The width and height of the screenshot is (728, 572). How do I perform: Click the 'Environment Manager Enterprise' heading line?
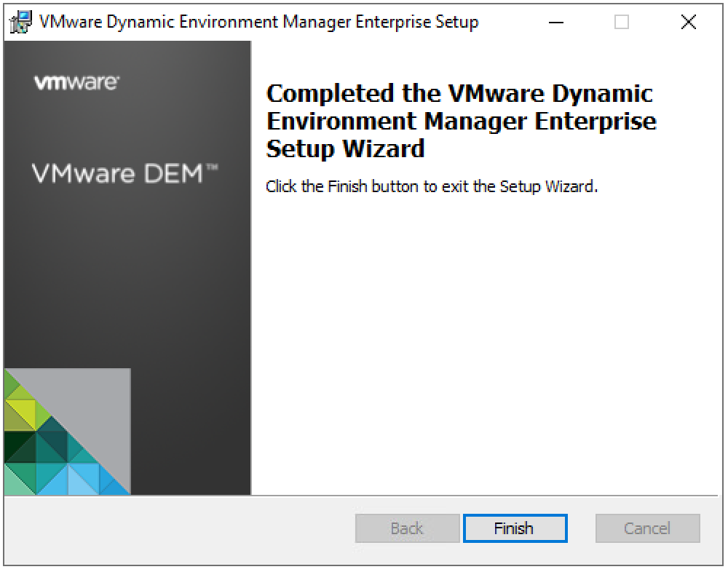462,121
